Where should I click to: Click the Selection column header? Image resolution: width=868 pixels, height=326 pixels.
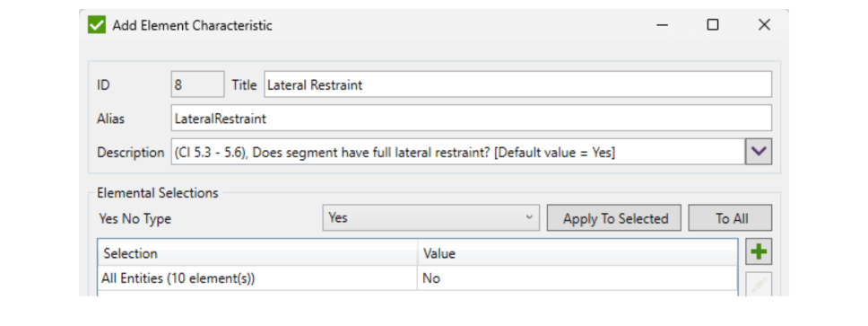258,253
